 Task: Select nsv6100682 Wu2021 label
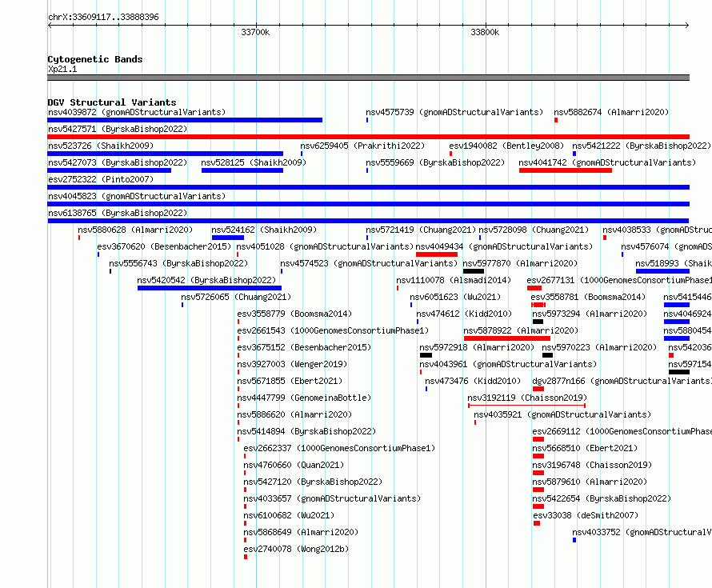tap(289, 515)
